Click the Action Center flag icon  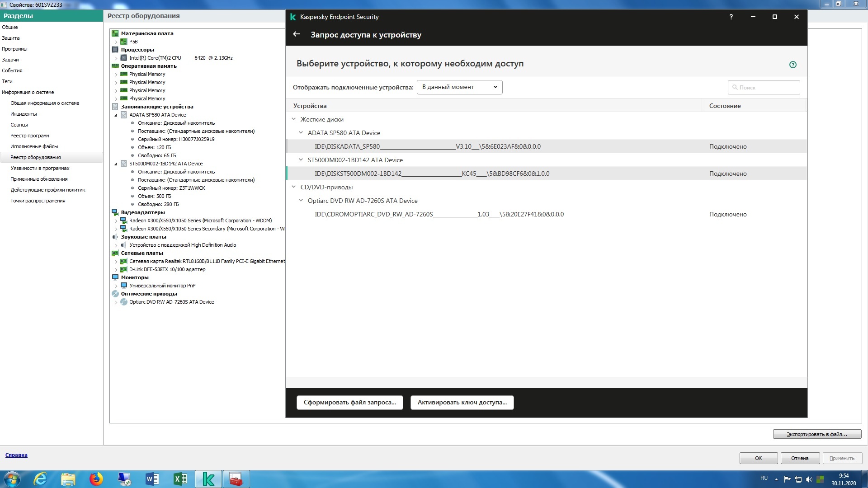(x=788, y=479)
